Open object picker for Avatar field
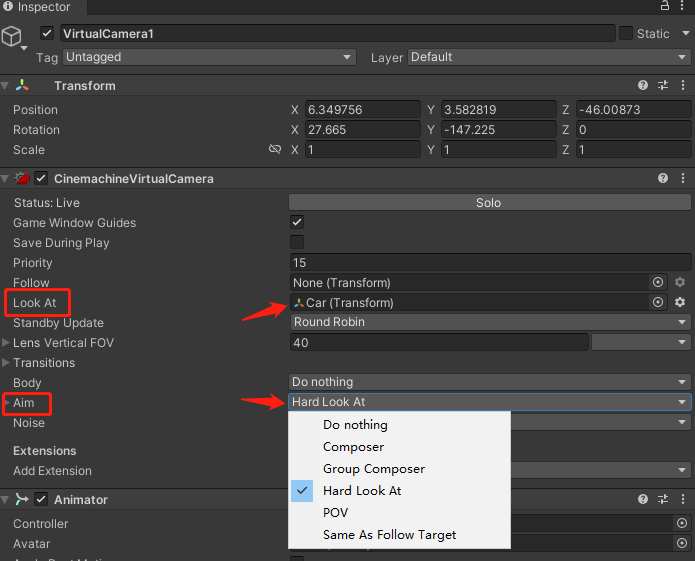This screenshot has width=695, height=561. click(x=682, y=543)
